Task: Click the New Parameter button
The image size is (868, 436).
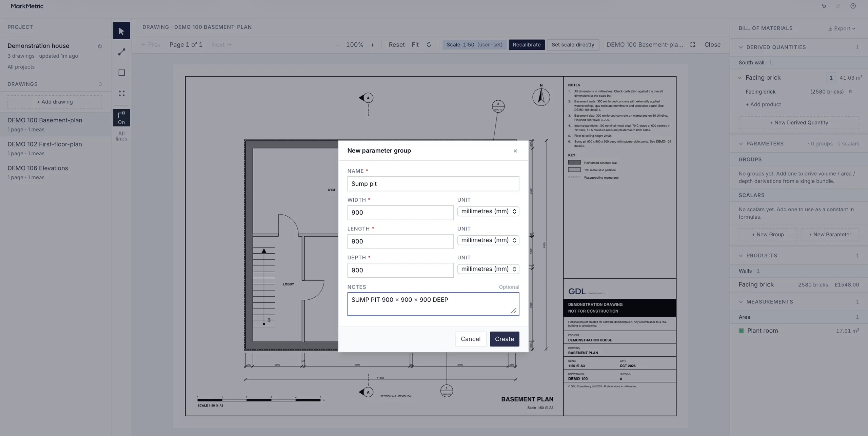Action: pyautogui.click(x=830, y=235)
